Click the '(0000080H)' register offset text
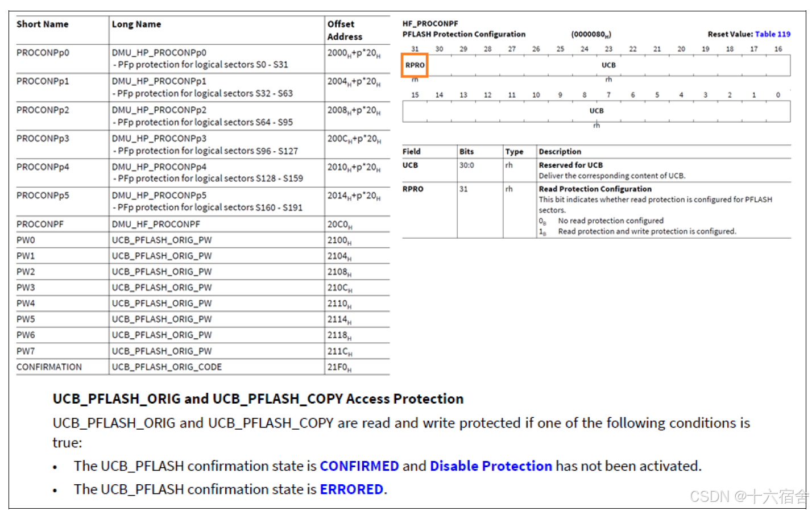Screen dimensions: 812x511 pos(591,34)
